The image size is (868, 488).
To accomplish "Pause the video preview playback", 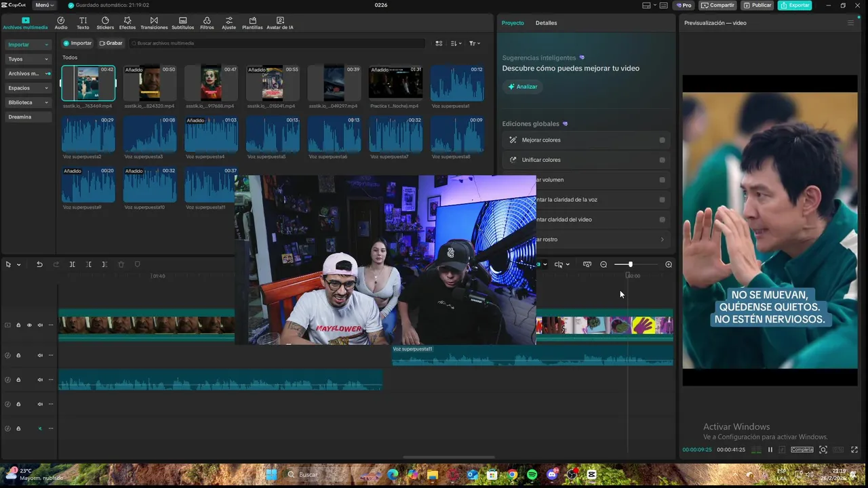I will (770, 449).
